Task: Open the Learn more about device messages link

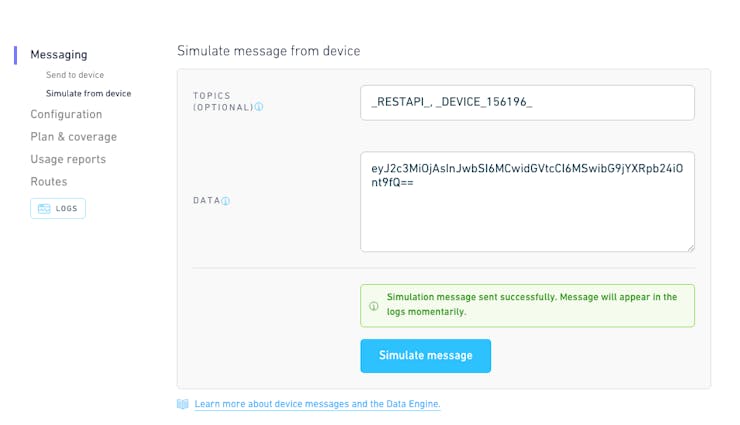Action: point(317,404)
